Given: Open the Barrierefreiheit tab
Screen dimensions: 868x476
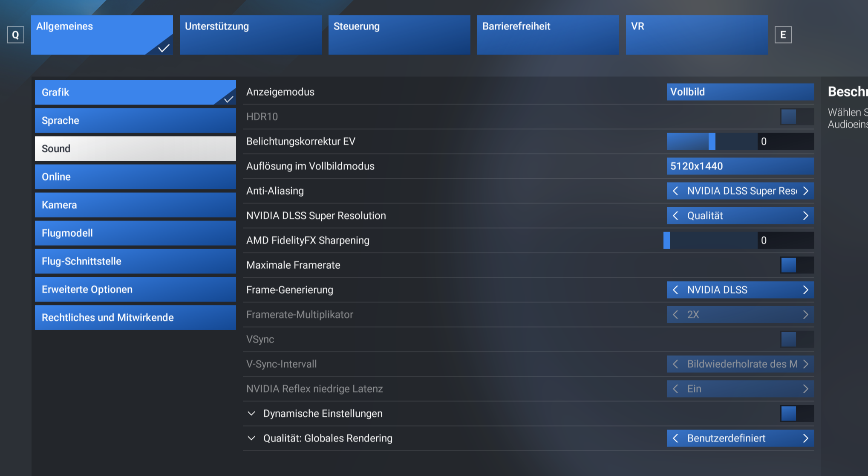Looking at the screenshot, I should pyautogui.click(x=548, y=35).
